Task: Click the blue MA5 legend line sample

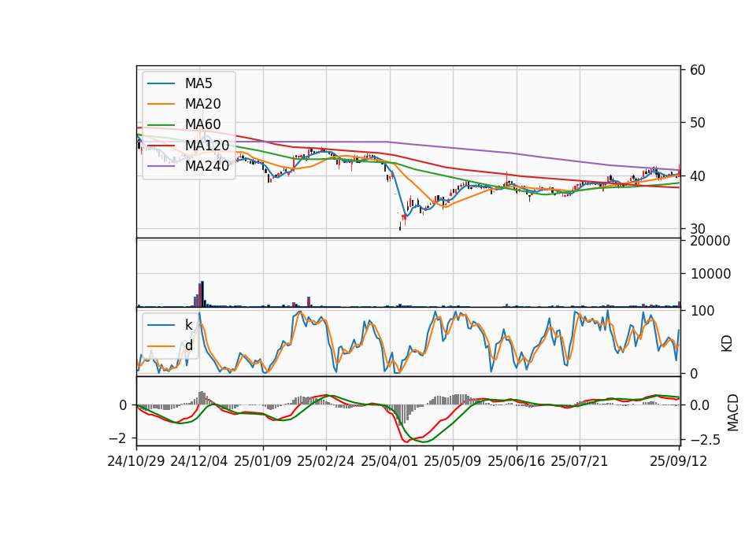Action: pos(161,83)
